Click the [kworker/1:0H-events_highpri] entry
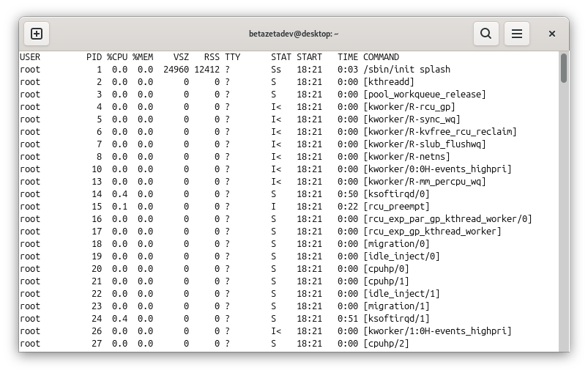This screenshot has width=588, height=373. click(437, 331)
